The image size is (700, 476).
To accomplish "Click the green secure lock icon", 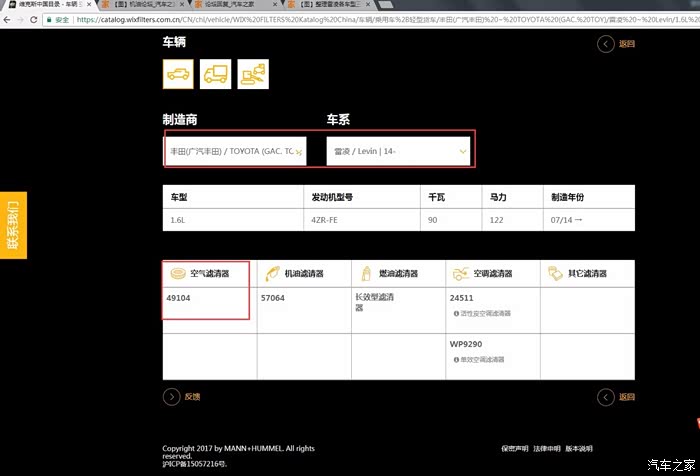I will (x=49, y=20).
